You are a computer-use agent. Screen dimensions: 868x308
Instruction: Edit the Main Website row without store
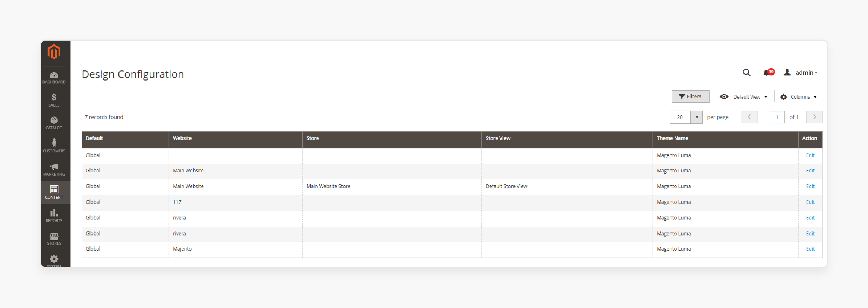tap(810, 171)
